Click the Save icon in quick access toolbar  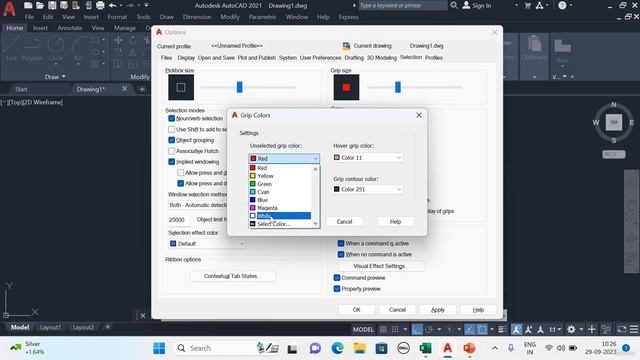tap(52, 6)
